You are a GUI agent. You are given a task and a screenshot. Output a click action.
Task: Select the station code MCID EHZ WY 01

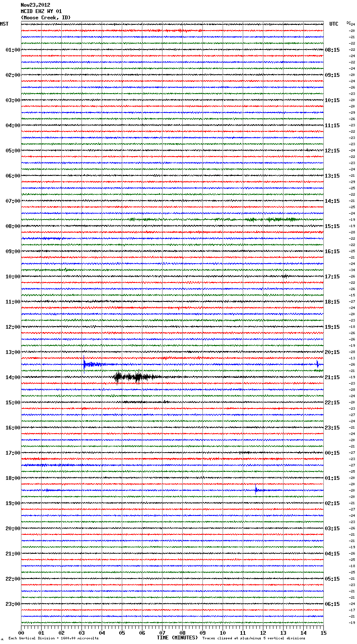41,11
